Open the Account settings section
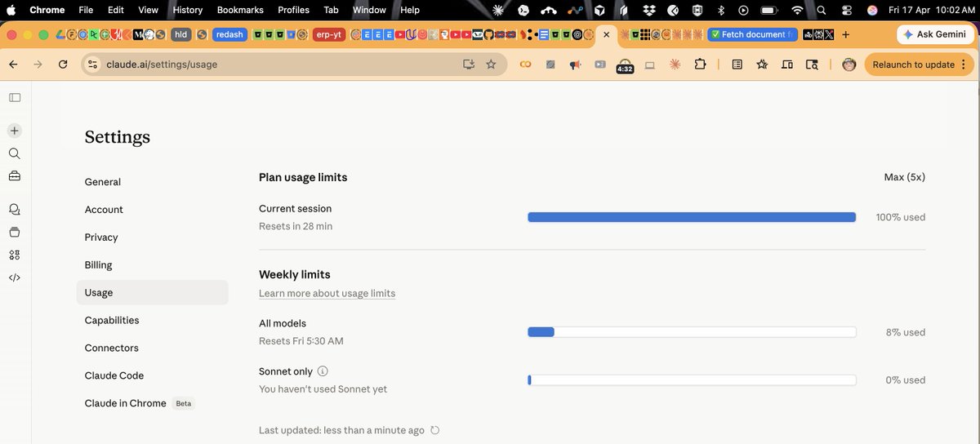The height and width of the screenshot is (444, 980). coord(104,210)
